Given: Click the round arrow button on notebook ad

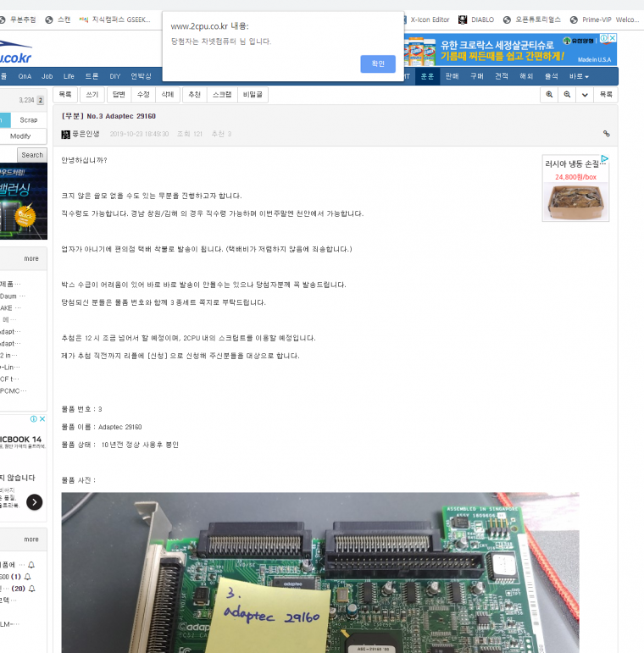Looking at the screenshot, I should click(35, 502).
